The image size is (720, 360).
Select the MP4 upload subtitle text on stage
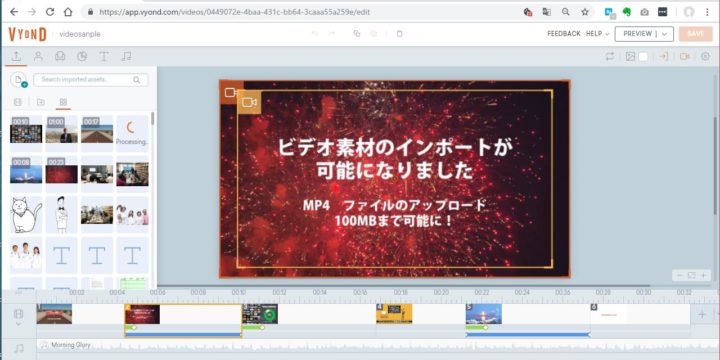[x=394, y=213]
